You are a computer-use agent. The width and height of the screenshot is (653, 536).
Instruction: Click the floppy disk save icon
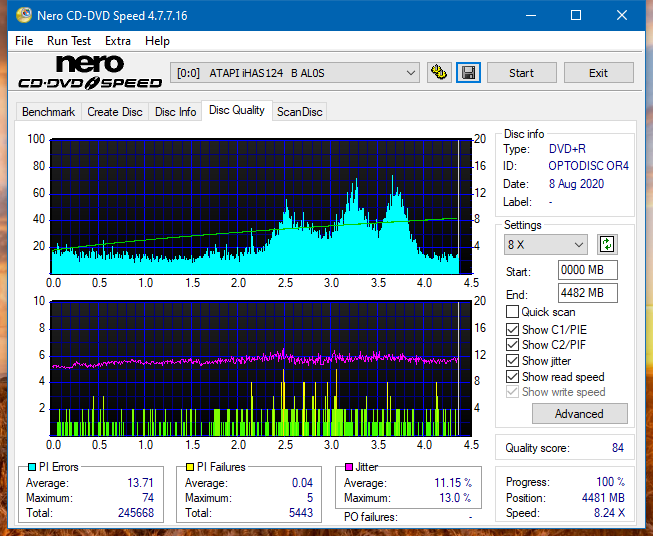pyautogui.click(x=469, y=73)
